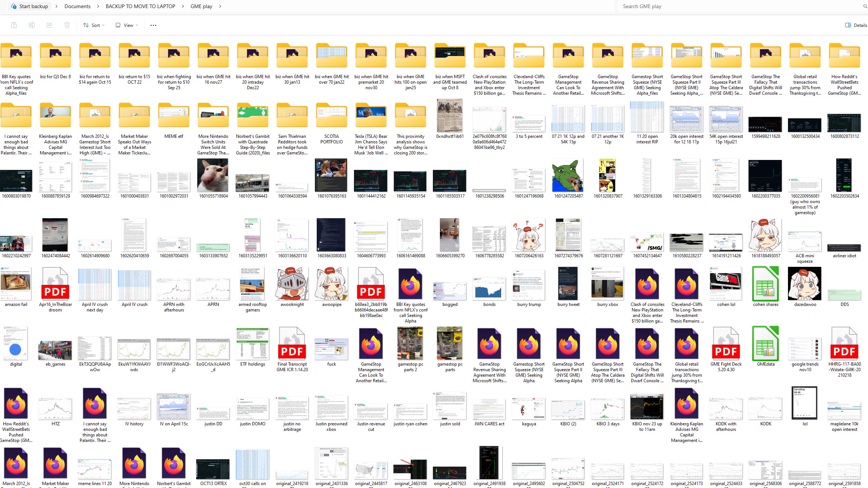
Task: Select BACKUP TO MOVE TO LAPTOP breadcrumb
Action: tap(140, 6)
